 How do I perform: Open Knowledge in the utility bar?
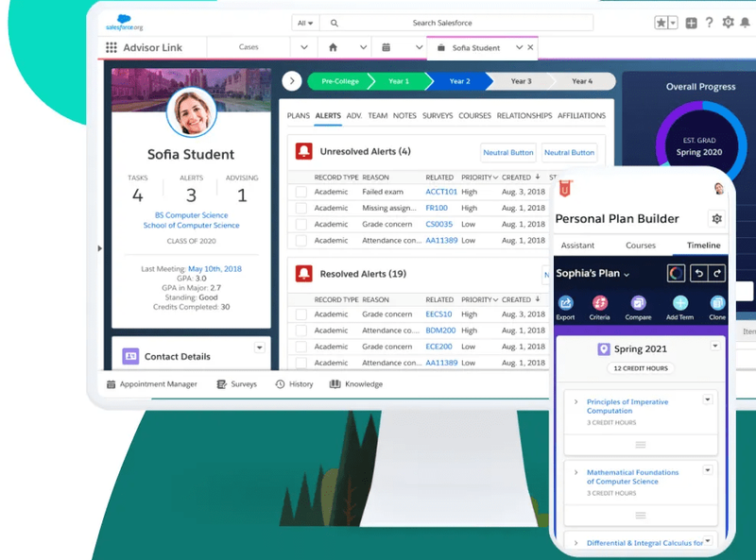356,384
